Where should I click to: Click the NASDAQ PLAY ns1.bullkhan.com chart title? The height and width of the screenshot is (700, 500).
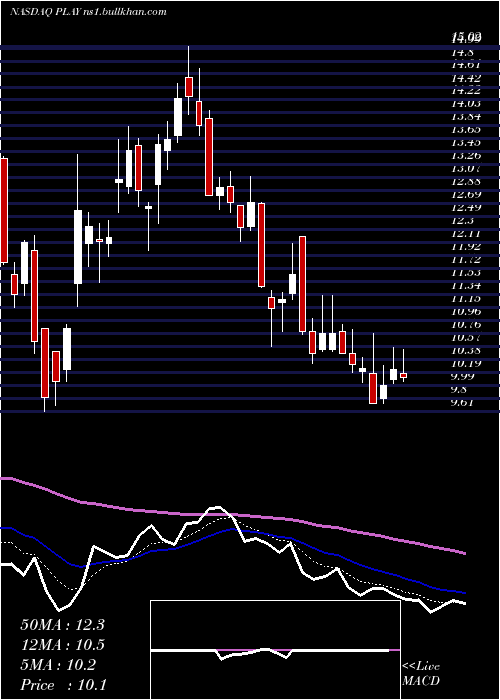click(x=88, y=11)
